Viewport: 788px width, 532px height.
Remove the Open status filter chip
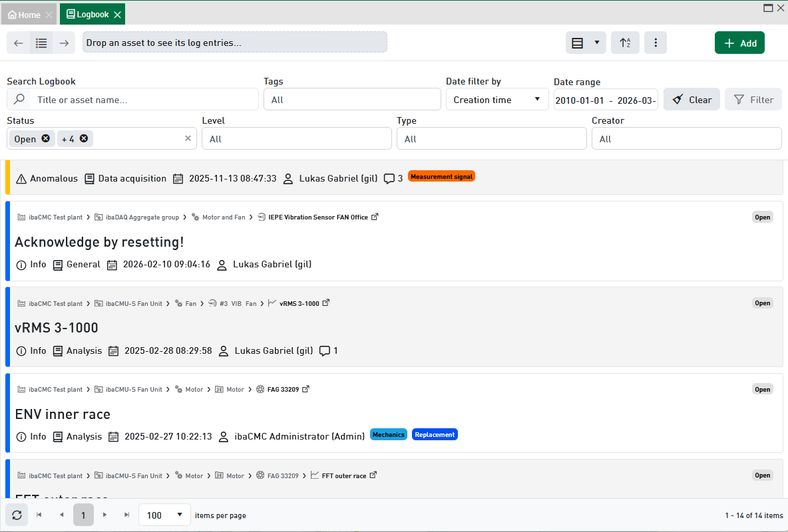click(45, 138)
